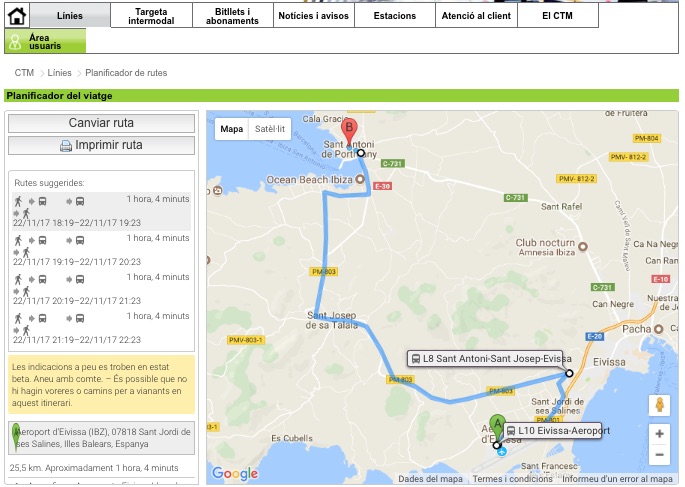Viewport: 685px width, 487px height.
Task: Switch map to Satèl·lit view
Action: [x=270, y=129]
